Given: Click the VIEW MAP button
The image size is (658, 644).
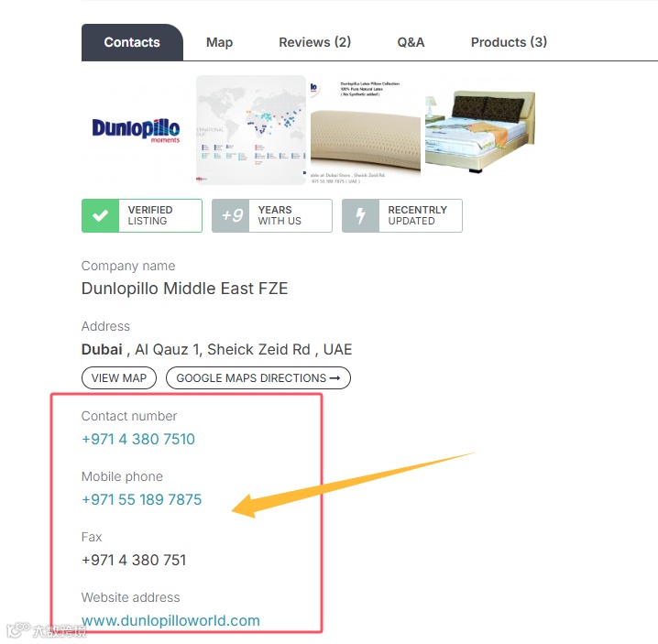Looking at the screenshot, I should (119, 378).
